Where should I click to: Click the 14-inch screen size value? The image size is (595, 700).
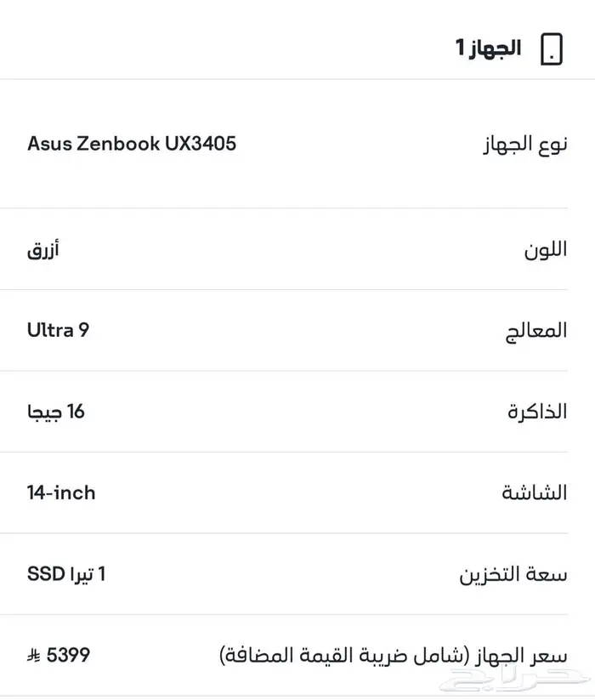[61, 492]
